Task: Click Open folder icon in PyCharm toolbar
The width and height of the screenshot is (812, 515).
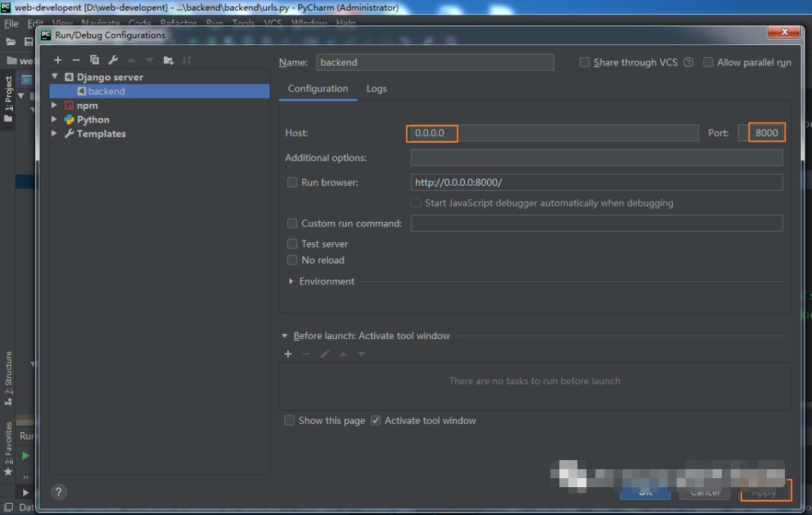Action: click(x=11, y=42)
